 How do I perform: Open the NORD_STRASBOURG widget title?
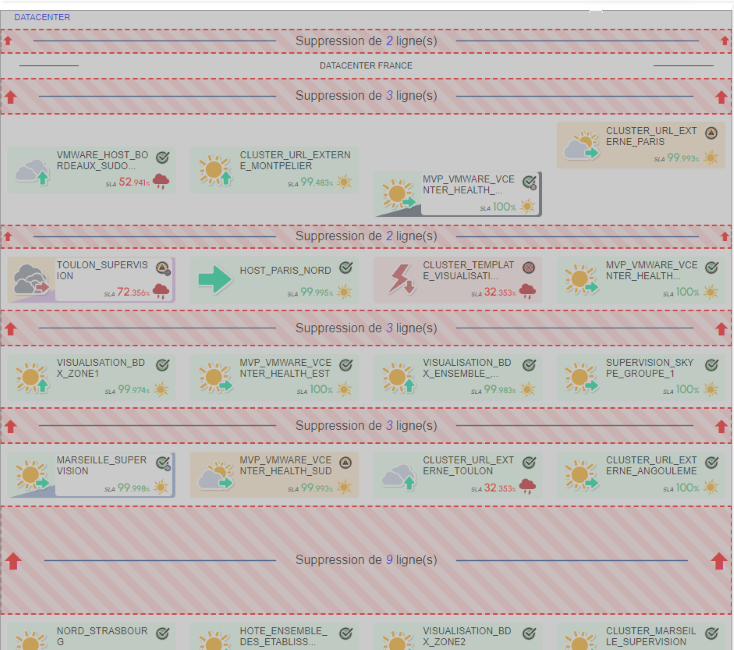(101, 636)
